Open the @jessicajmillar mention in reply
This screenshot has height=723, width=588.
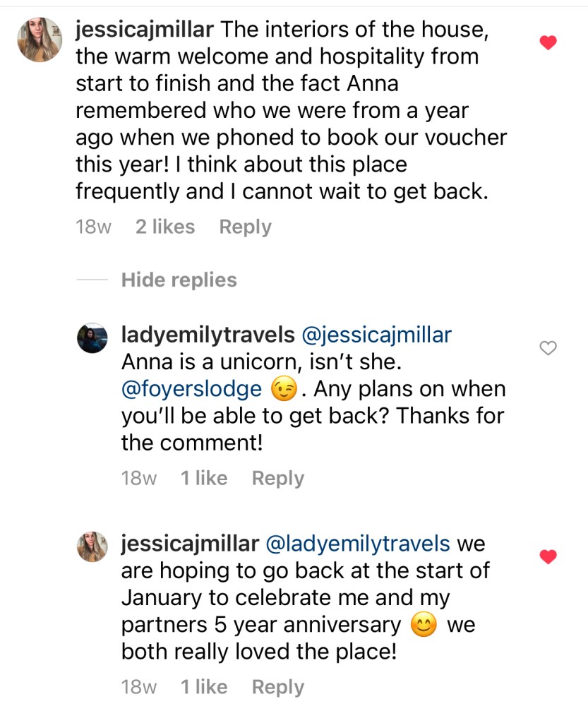[x=376, y=335]
